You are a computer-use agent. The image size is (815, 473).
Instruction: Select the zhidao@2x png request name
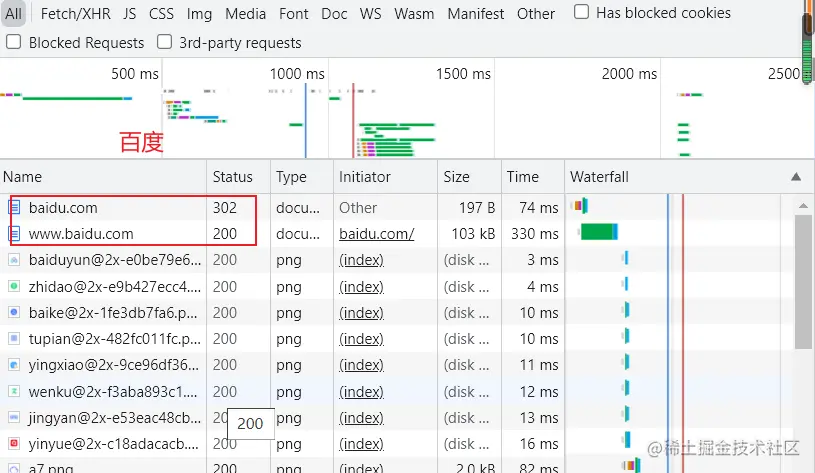pos(115,286)
